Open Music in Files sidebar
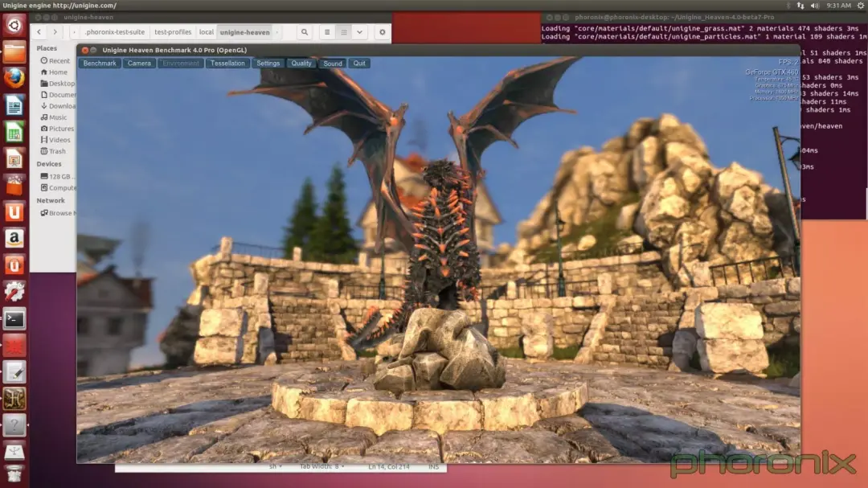This screenshot has width=868, height=488. click(55, 117)
